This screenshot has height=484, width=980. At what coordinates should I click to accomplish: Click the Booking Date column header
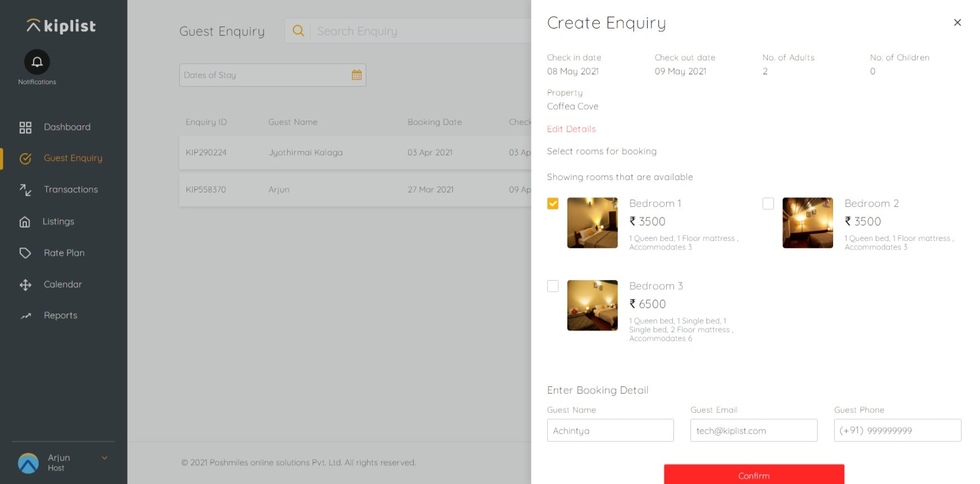pos(434,122)
